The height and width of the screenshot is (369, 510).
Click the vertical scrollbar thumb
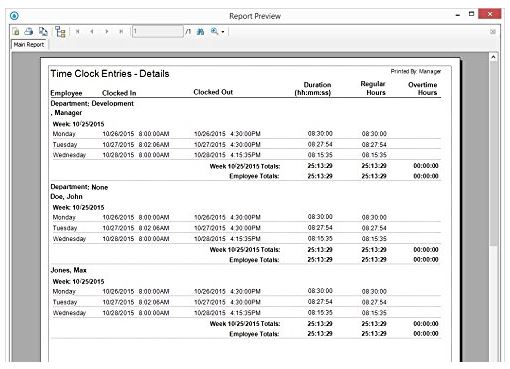(493, 154)
